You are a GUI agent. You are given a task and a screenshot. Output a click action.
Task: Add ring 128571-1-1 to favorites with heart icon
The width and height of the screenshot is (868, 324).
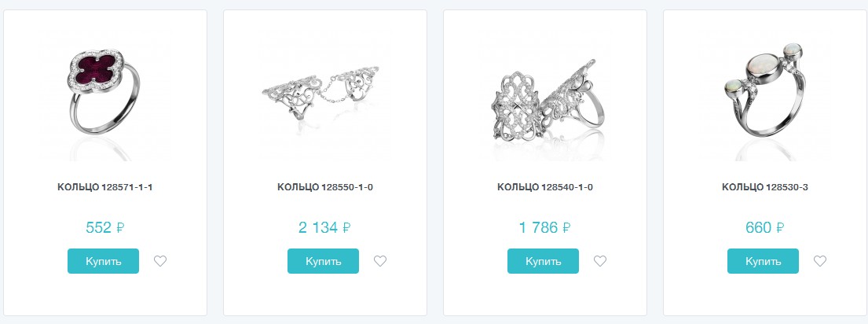[x=160, y=261]
